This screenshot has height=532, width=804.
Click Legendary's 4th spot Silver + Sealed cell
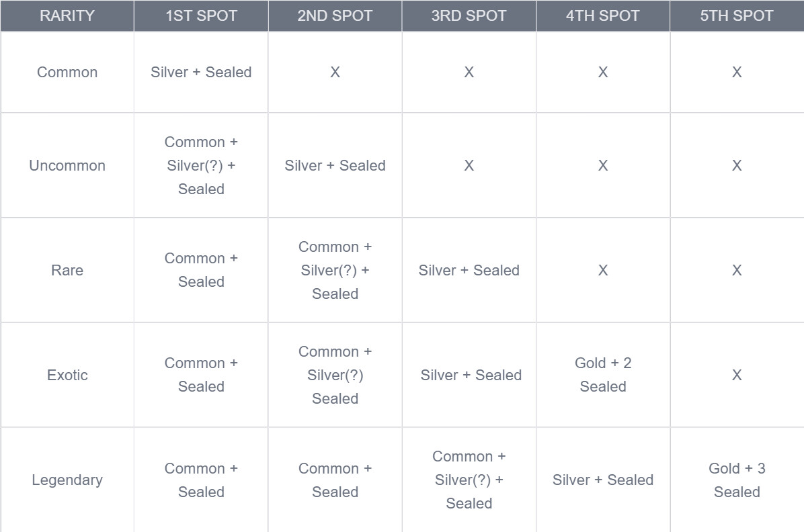(x=602, y=480)
